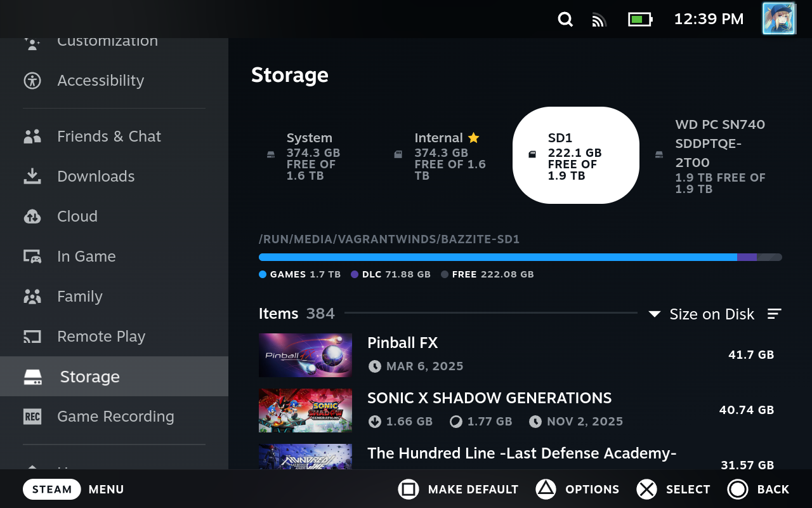Click the search magnifier icon
Screen dimensions: 812x508
pyautogui.click(x=565, y=20)
